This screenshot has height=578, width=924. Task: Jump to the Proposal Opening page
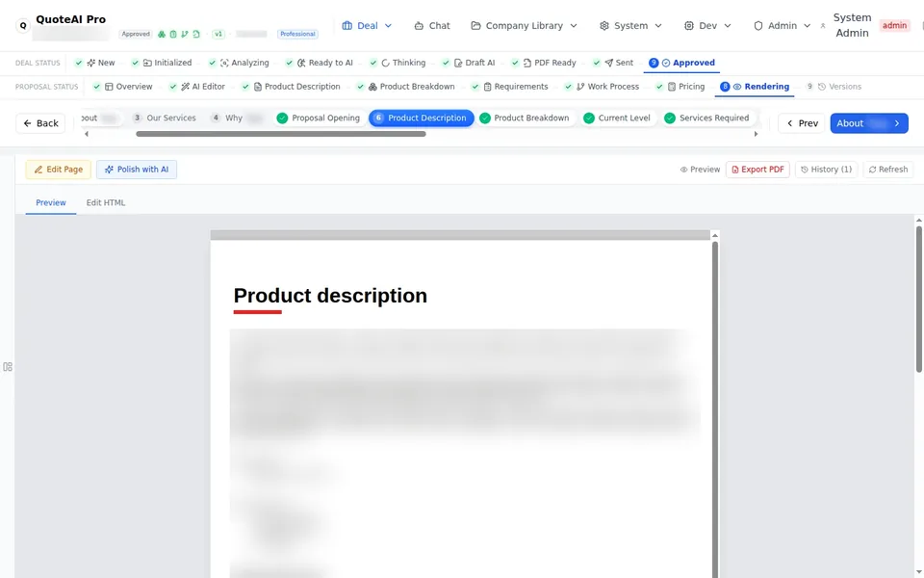pos(319,118)
